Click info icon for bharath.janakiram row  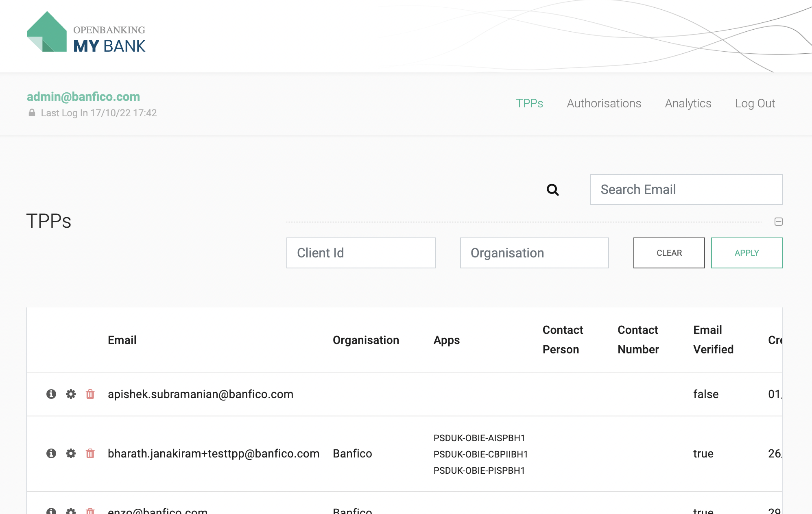[x=51, y=453]
